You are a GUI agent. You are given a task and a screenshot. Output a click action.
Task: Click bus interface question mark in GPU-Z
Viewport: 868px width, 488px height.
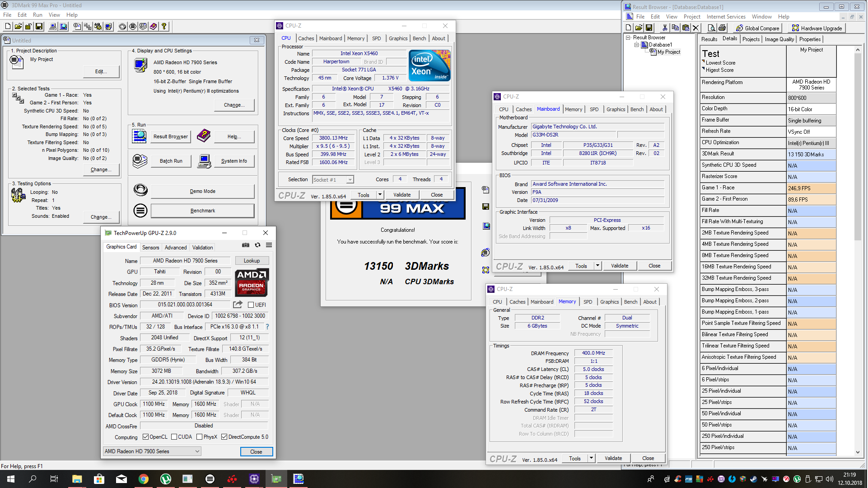click(x=267, y=327)
